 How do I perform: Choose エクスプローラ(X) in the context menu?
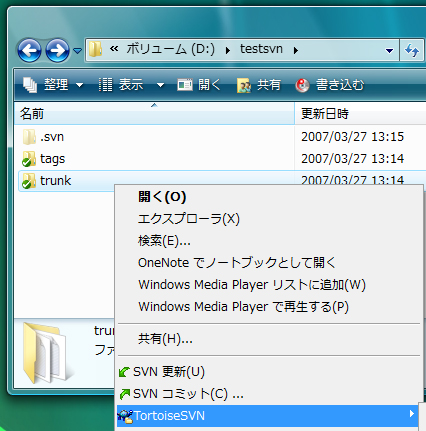[x=189, y=219]
